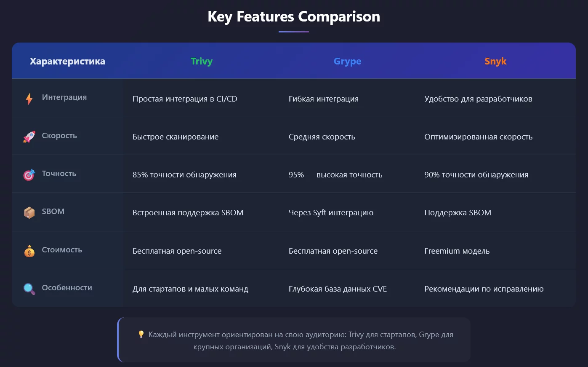588x367 pixels.
Task: Click "Рекомендации по исправлению" cell
Action: 484,289
